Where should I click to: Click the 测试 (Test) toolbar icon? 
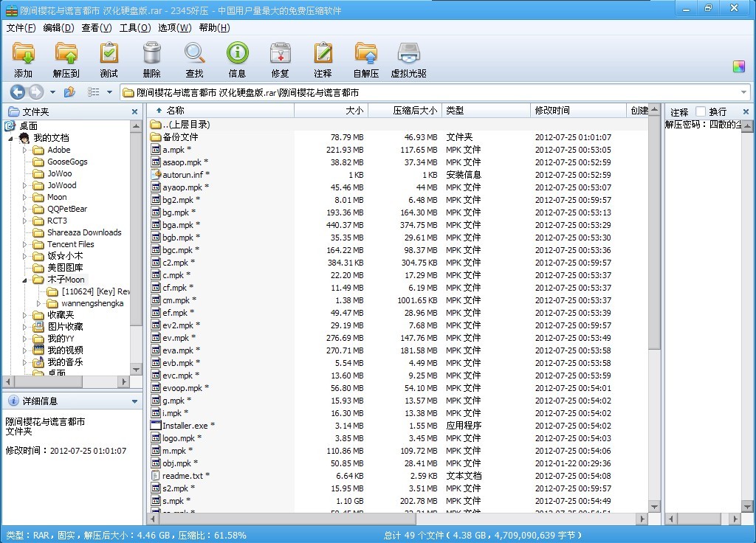(109, 54)
